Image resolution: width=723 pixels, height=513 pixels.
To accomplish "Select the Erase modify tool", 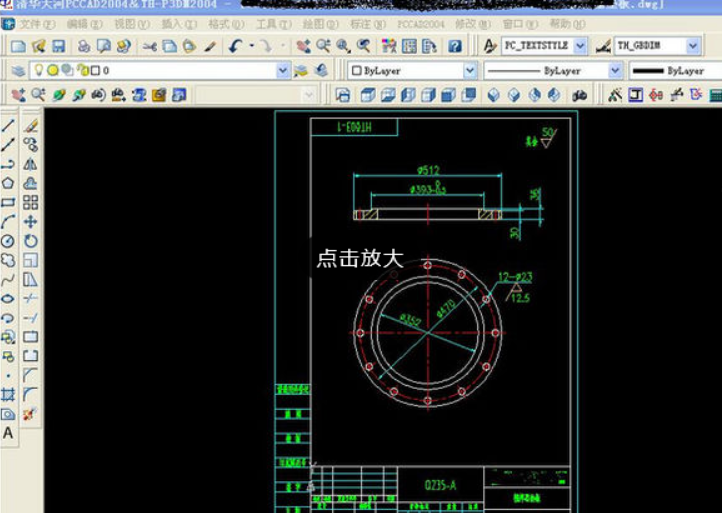I will pyautogui.click(x=31, y=126).
